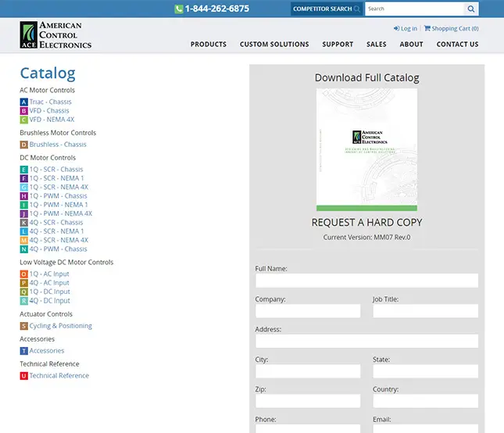Click the gray K section icon
This screenshot has width=504, height=433.
(x=23, y=223)
